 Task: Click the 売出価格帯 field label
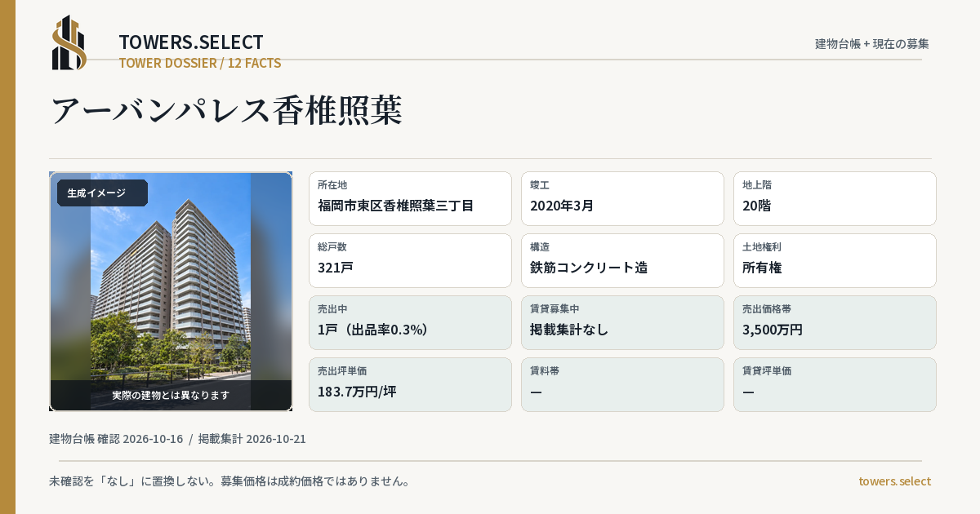[767, 309]
